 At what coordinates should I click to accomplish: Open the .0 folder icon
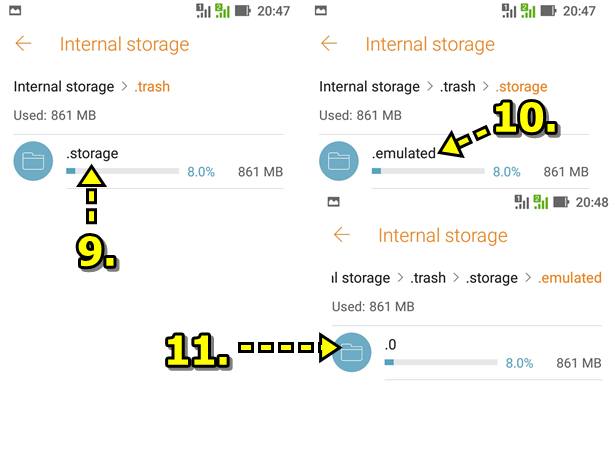[352, 352]
